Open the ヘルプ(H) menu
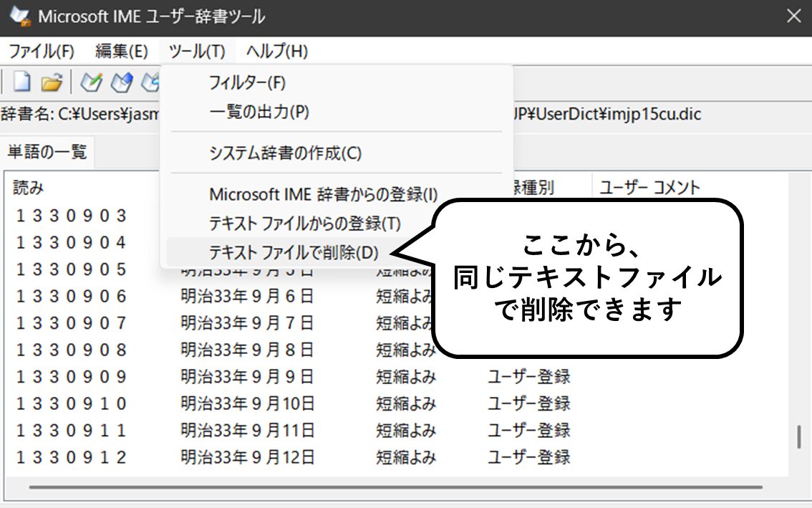This screenshot has width=812, height=508. coord(276,52)
